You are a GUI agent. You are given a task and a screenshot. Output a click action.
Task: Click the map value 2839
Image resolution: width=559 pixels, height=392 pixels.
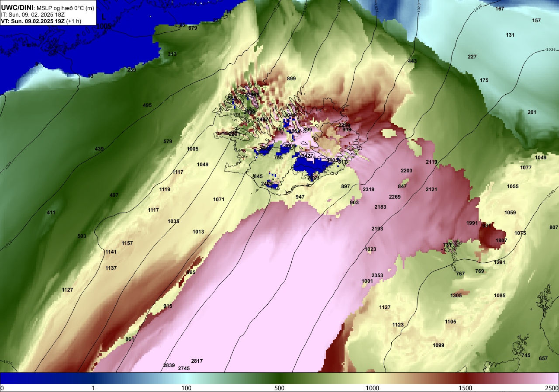169,365
